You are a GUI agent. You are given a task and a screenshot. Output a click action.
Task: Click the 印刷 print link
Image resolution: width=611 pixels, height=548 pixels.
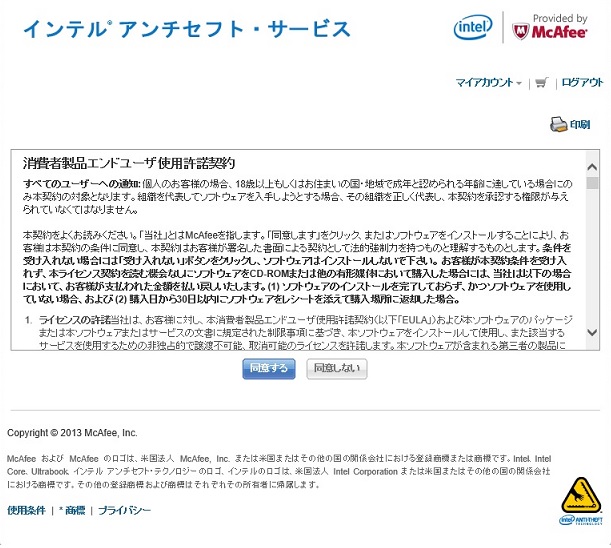580,124
